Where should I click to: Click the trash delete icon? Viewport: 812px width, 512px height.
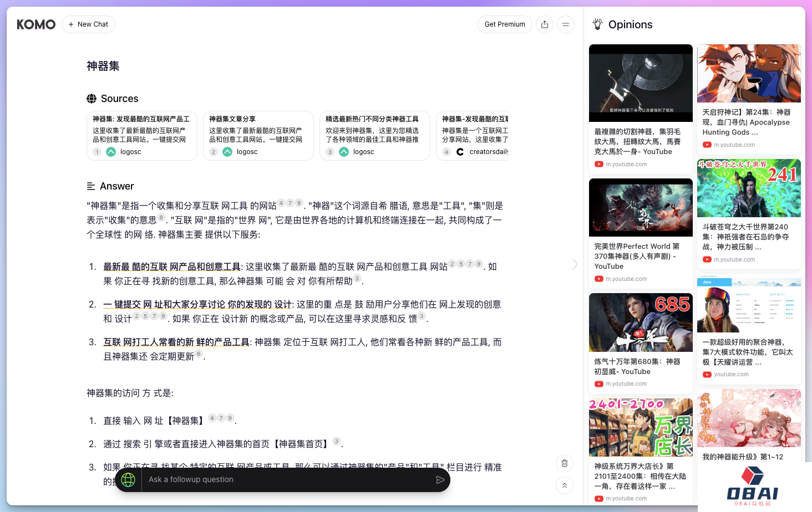coord(565,463)
